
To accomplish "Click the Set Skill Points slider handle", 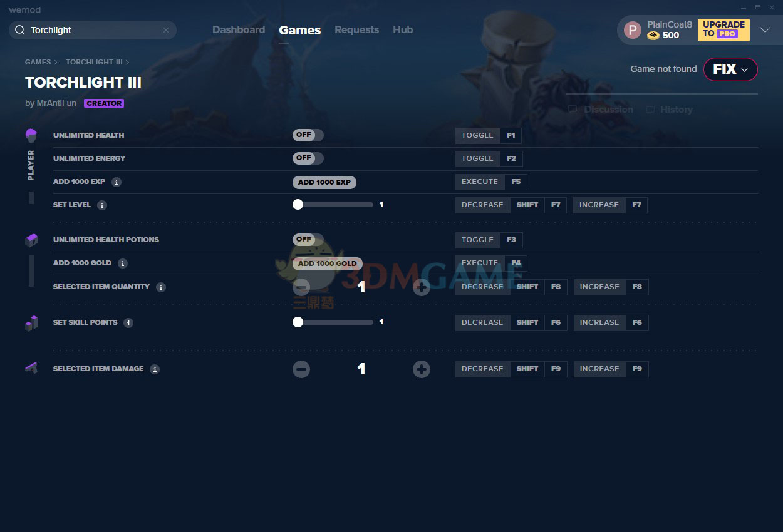I will click(x=298, y=322).
